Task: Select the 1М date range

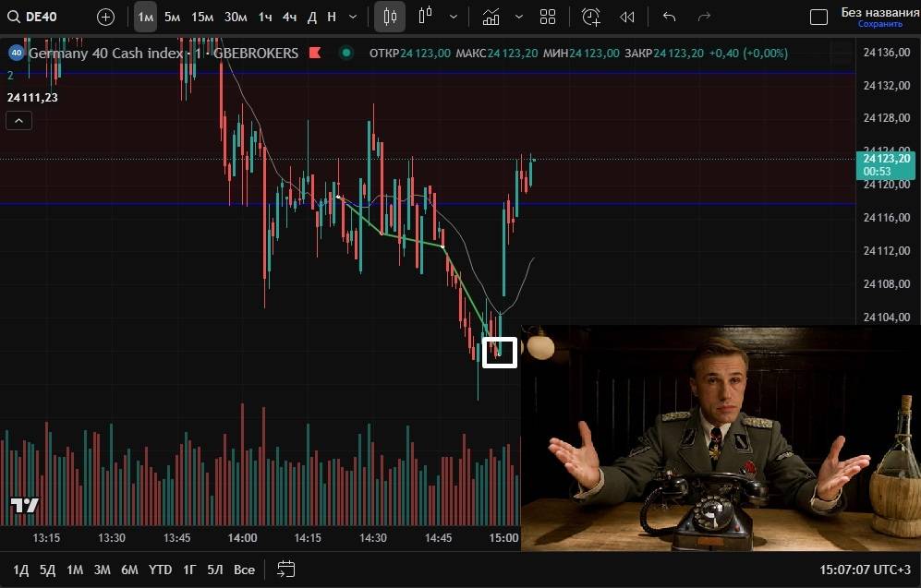Action: click(x=75, y=570)
